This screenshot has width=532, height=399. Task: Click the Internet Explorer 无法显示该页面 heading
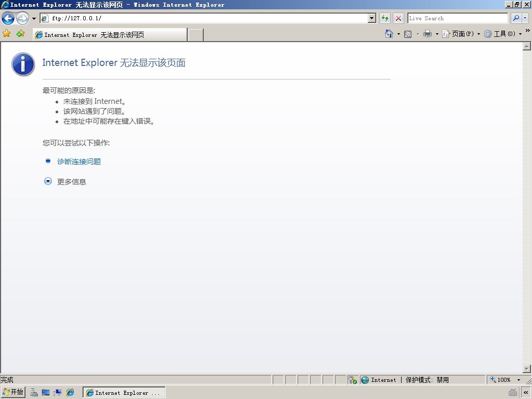pos(114,63)
